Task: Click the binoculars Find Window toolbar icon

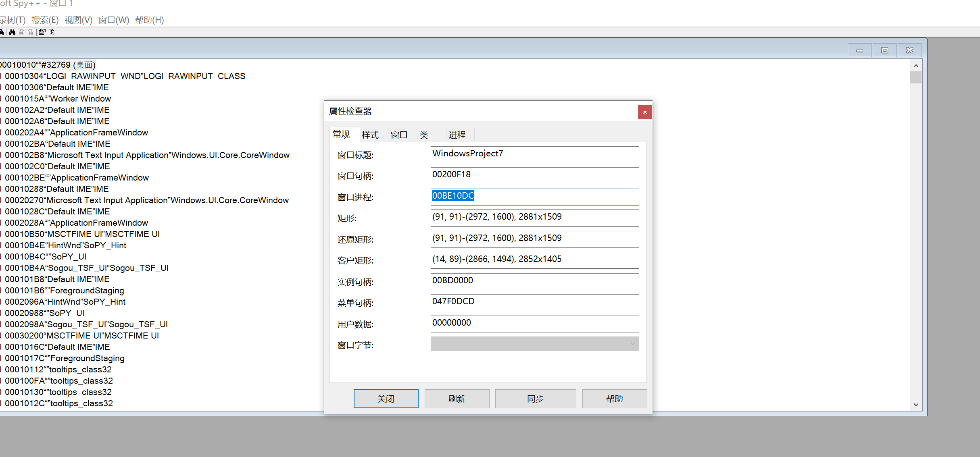Action: (12, 32)
